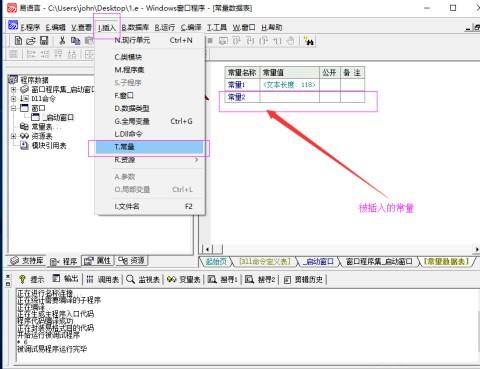
Task: Expand the 窗口程序集_启动窗口 tree node
Action: click(13, 89)
